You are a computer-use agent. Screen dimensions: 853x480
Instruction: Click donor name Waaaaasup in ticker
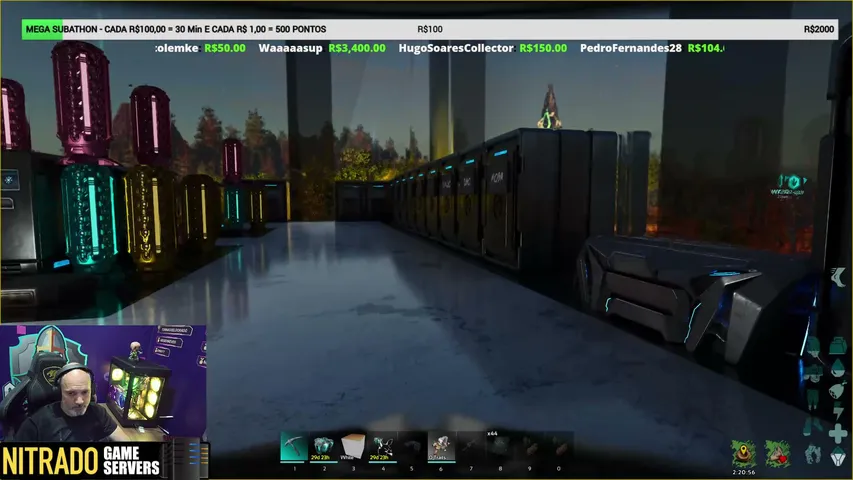[x=290, y=48]
